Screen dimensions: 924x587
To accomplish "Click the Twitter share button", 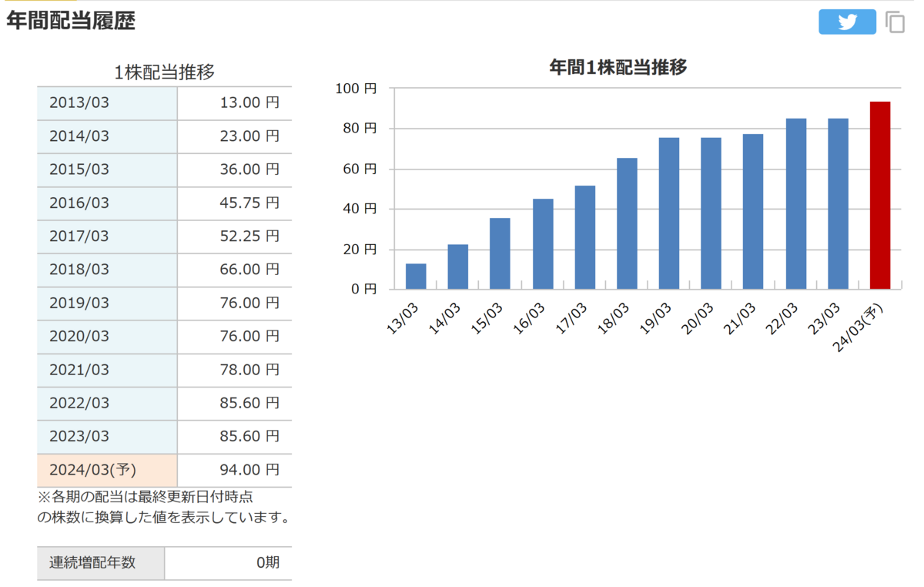I will (847, 22).
